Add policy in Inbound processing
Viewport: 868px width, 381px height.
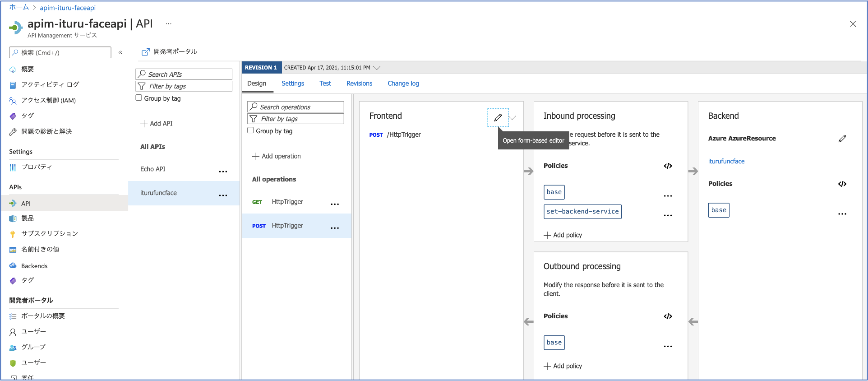pyautogui.click(x=563, y=235)
